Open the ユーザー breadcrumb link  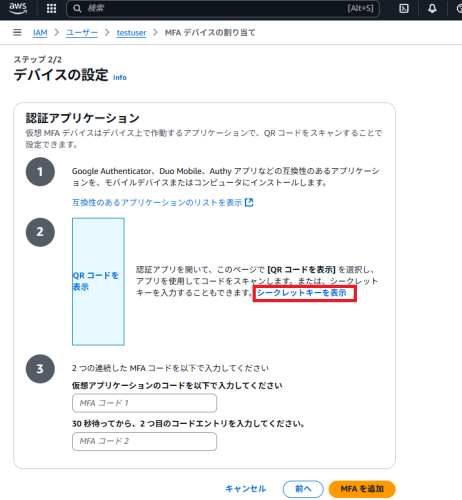point(82,33)
